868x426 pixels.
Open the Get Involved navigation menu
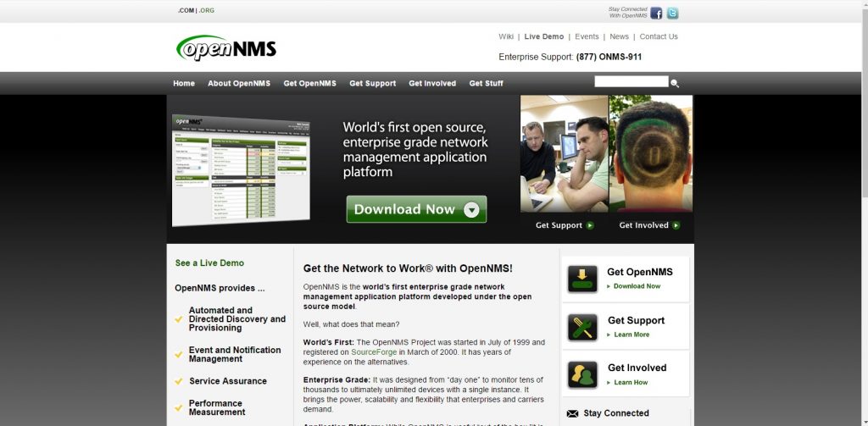pos(432,84)
